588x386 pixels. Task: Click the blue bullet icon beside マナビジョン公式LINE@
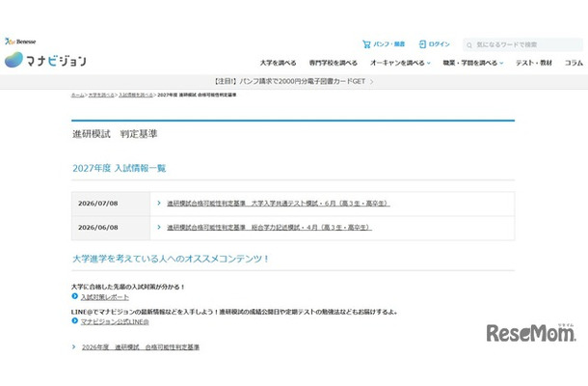point(74,321)
